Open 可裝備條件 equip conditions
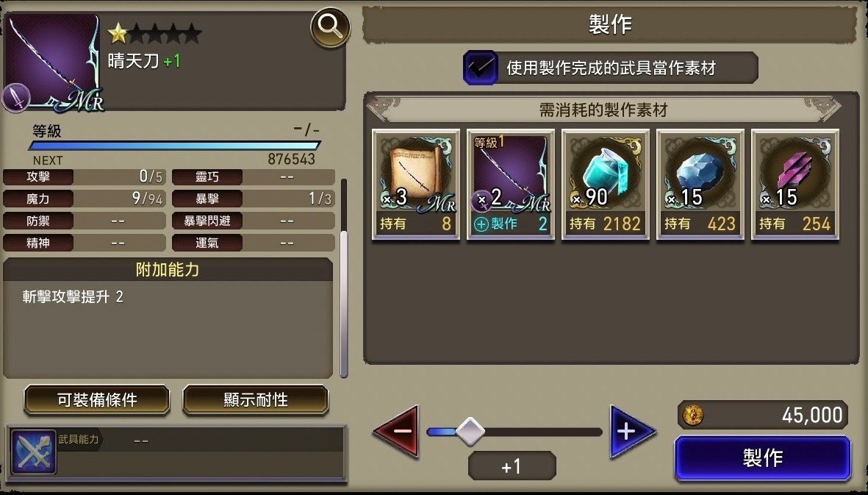868x495 pixels. click(97, 399)
